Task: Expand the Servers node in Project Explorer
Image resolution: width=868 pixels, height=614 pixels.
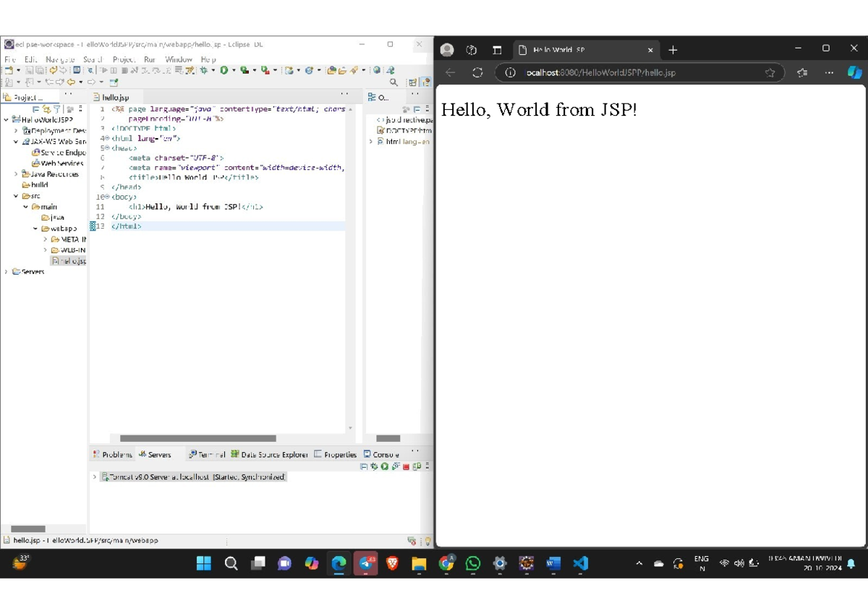Action: click(x=7, y=272)
